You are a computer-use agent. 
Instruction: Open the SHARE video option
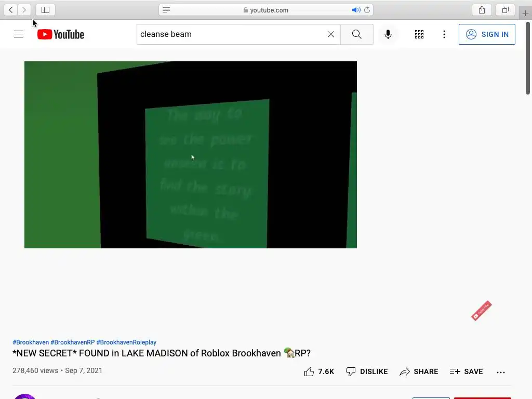[419, 372]
